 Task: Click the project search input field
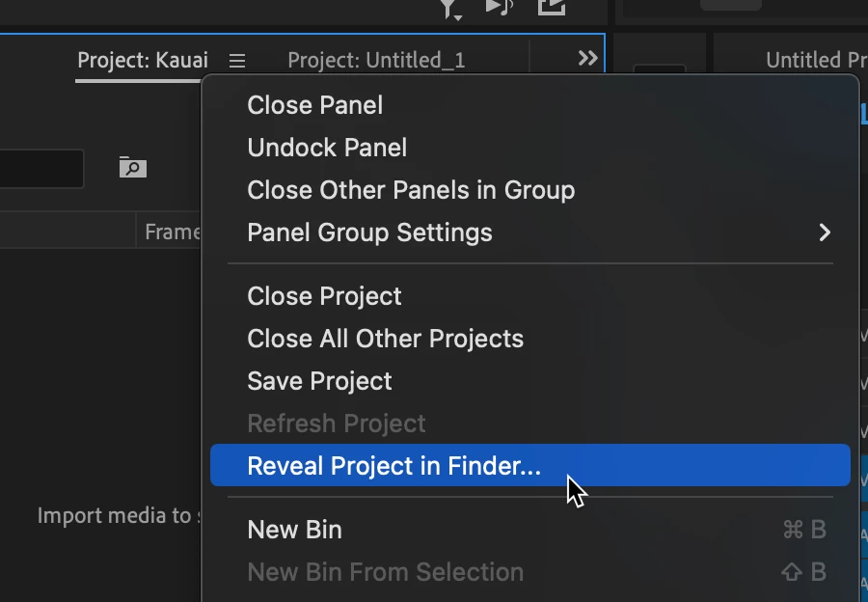pos(39,169)
